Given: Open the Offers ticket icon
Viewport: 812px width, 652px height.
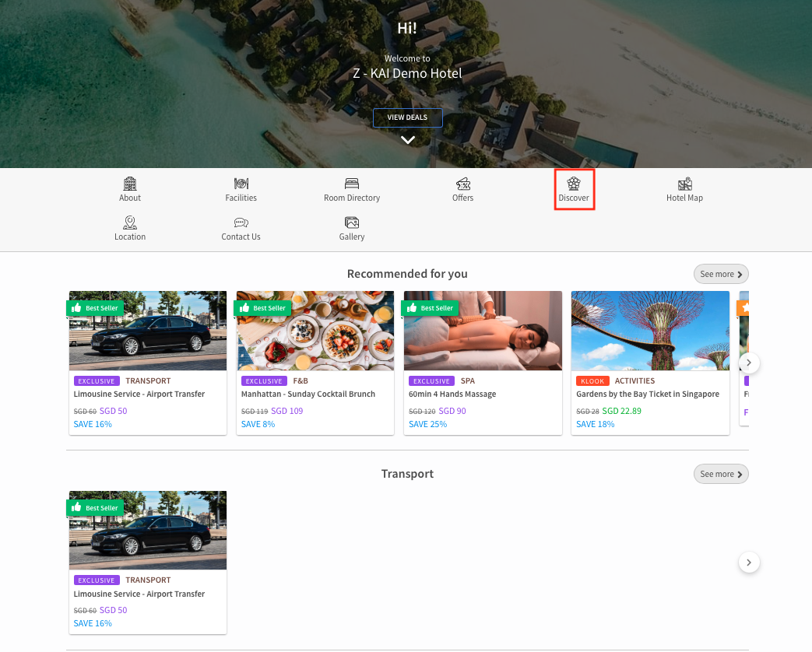Looking at the screenshot, I should [x=462, y=184].
